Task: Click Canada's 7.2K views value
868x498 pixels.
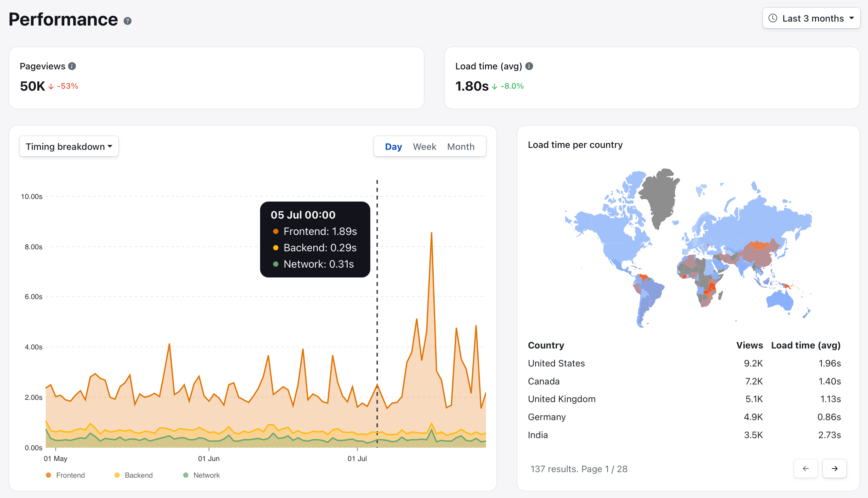Action: (x=754, y=381)
